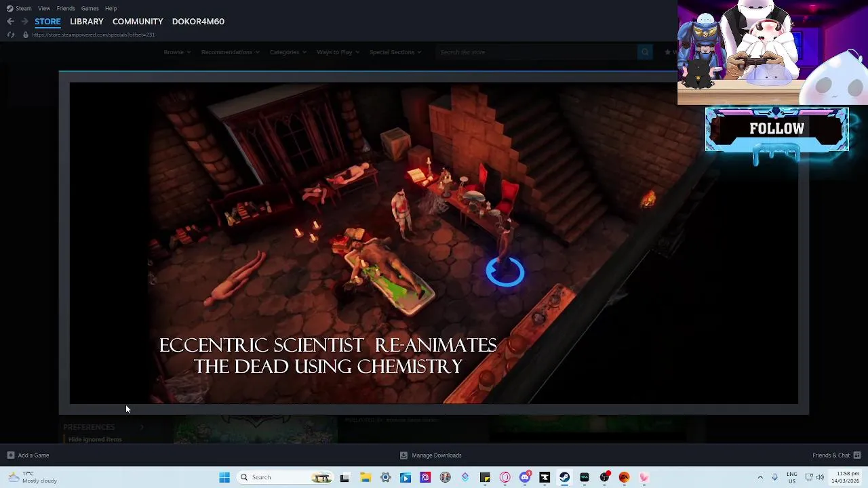
Task: Go back using the Steam back arrow
Action: [x=10, y=22]
